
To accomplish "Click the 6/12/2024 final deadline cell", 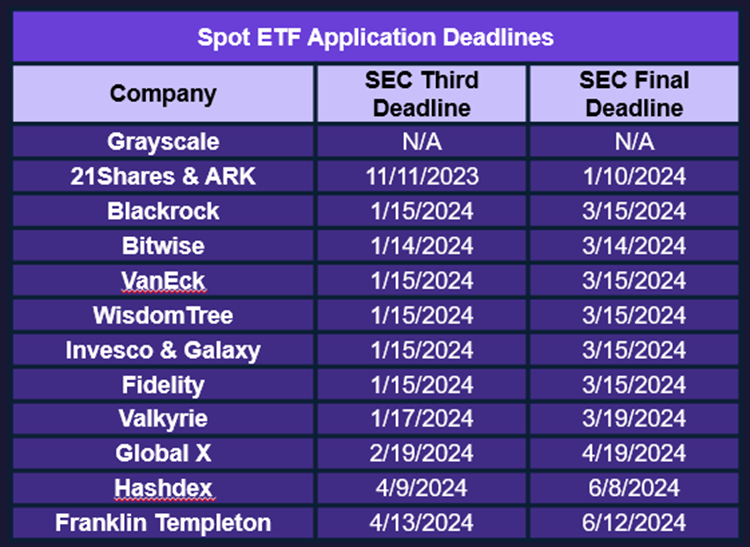I will click(634, 523).
